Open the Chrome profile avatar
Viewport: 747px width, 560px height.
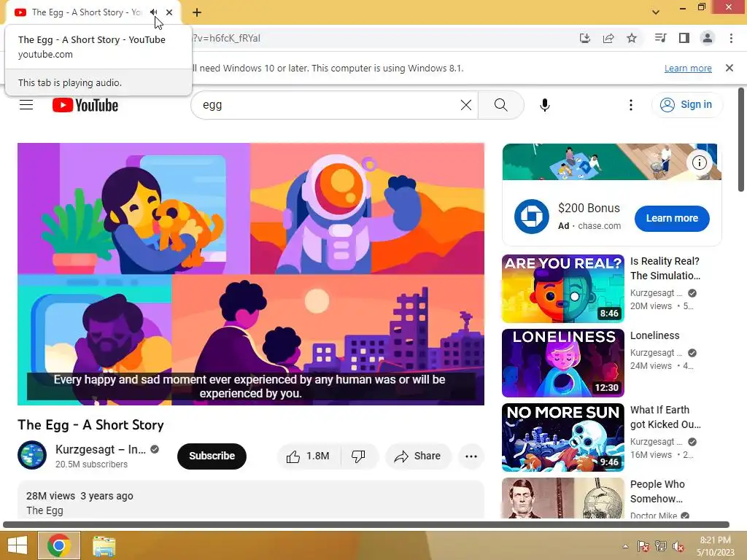[x=708, y=38]
